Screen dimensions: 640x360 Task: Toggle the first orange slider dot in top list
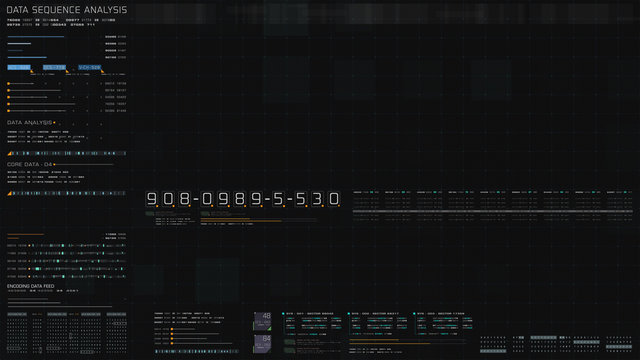(9, 84)
